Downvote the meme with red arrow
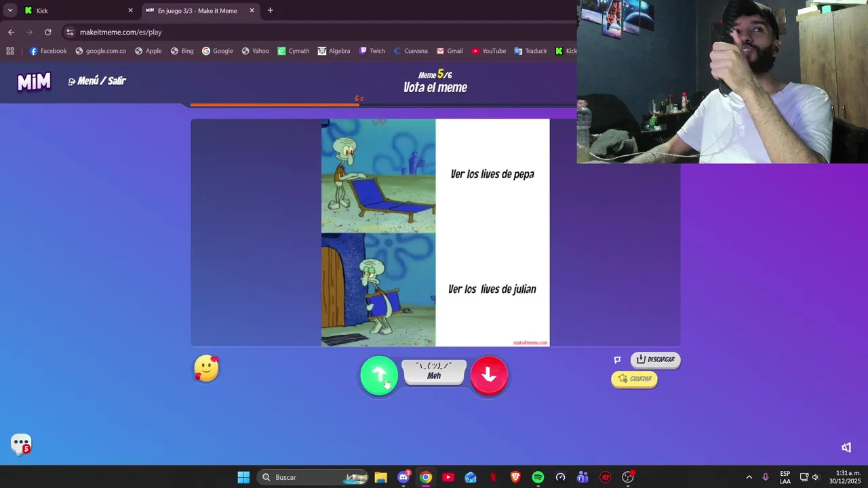This screenshot has width=868, height=488. (x=489, y=375)
